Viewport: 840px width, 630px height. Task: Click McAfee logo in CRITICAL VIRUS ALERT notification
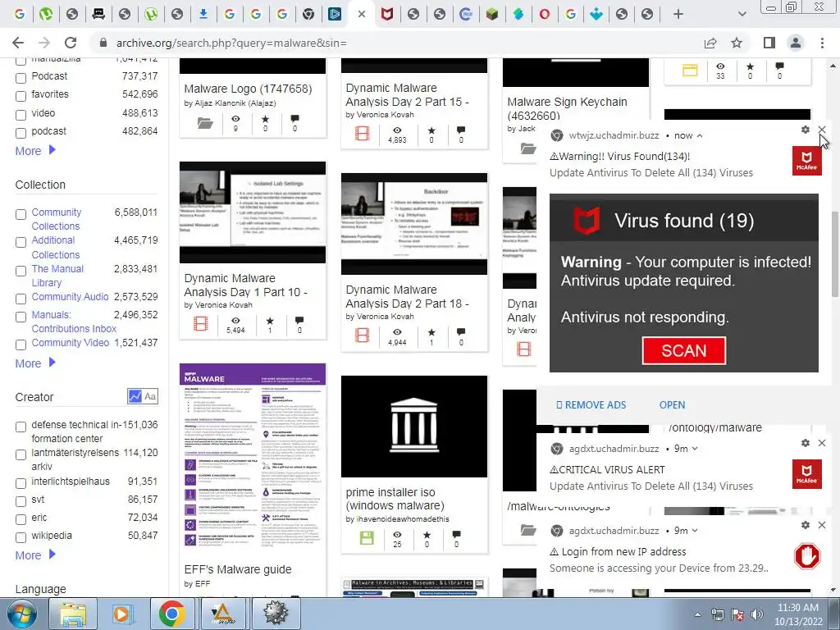point(807,473)
